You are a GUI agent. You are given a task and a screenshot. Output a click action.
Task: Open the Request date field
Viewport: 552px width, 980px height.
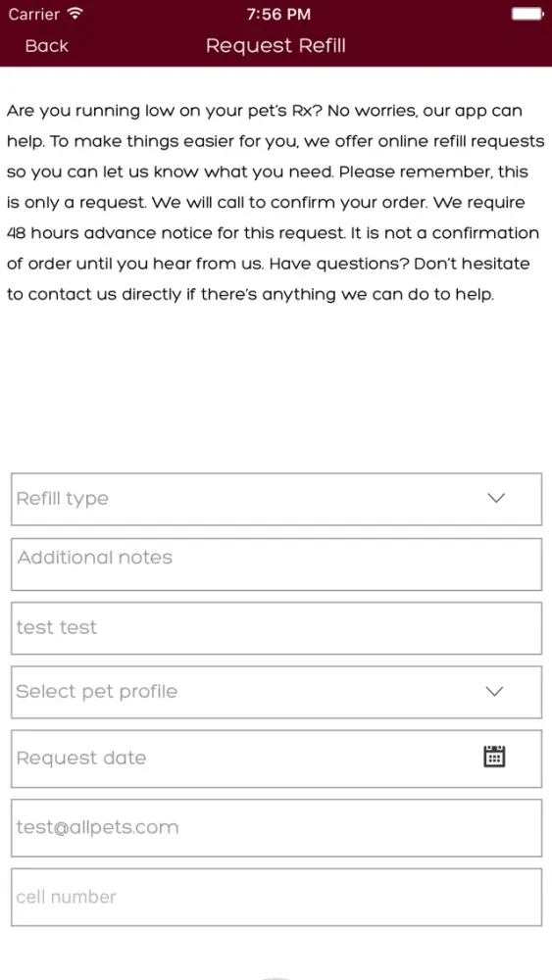276,759
